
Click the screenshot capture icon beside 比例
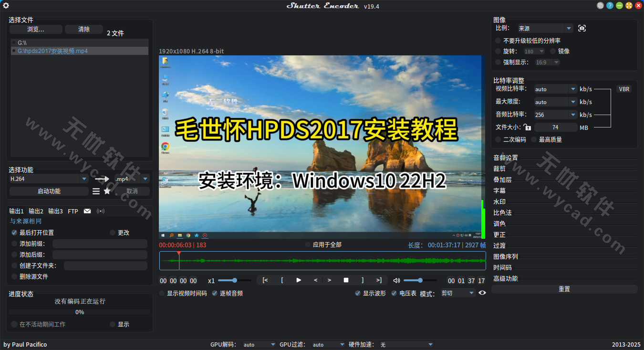pyautogui.click(x=582, y=28)
